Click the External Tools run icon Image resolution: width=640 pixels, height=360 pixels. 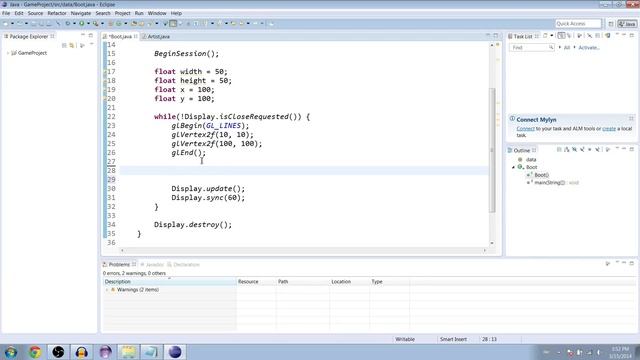(96, 24)
